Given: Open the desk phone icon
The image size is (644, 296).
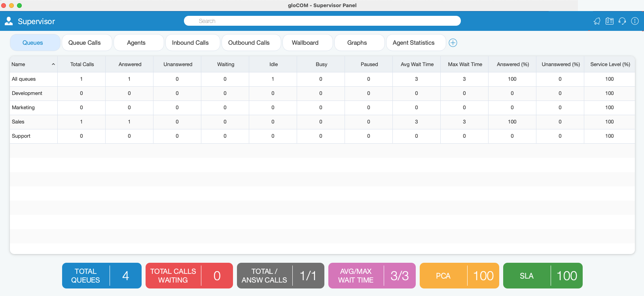Looking at the screenshot, I should 610,21.
